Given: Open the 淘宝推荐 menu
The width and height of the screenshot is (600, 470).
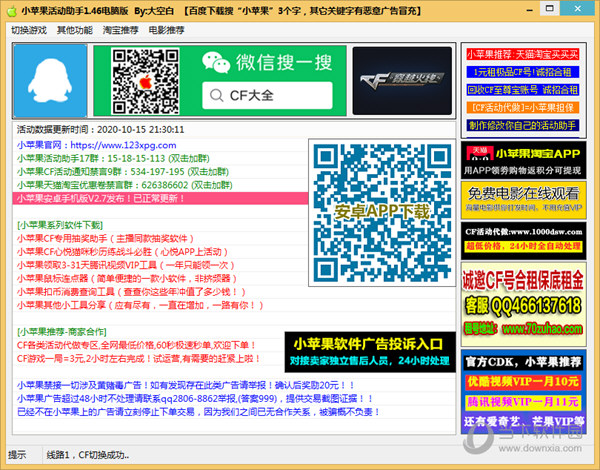Looking at the screenshot, I should [x=121, y=30].
